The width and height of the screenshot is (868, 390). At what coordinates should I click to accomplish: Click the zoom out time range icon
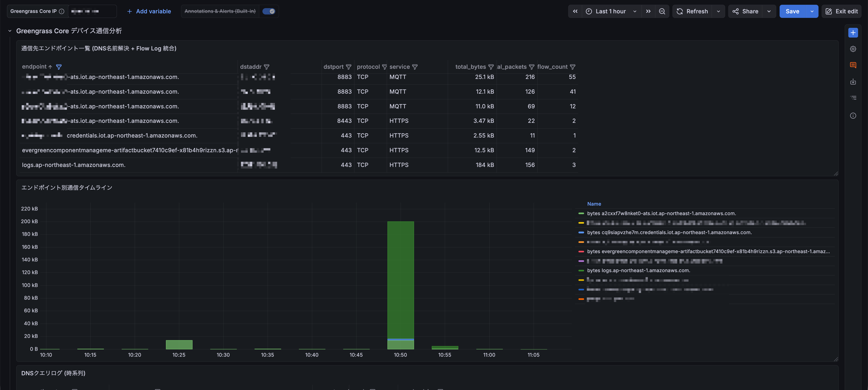click(662, 11)
